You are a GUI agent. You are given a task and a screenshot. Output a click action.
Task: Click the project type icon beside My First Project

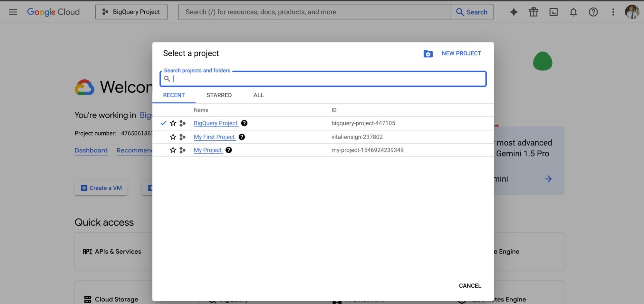click(x=183, y=137)
